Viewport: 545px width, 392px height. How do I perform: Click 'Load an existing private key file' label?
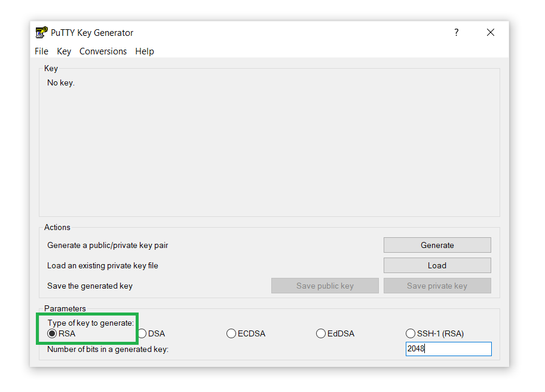[103, 266]
